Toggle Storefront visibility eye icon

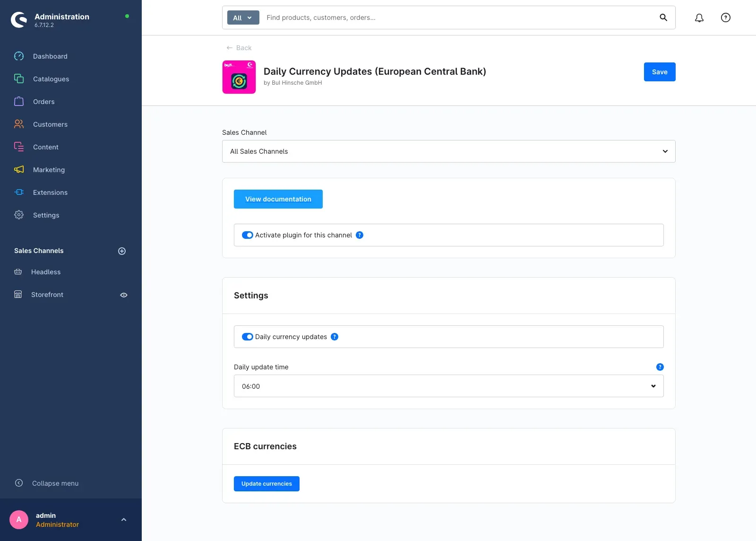(124, 295)
